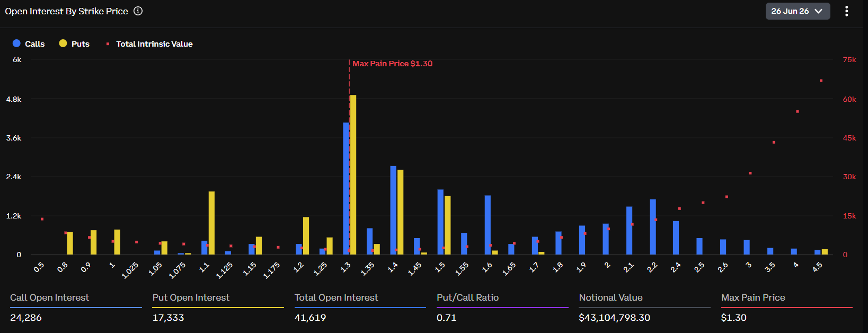Click the 75k right axis label

point(849,60)
